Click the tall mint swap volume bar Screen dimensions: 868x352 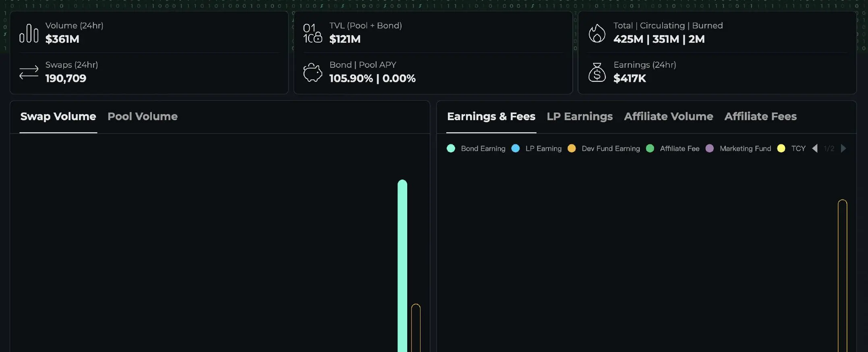coord(402,266)
